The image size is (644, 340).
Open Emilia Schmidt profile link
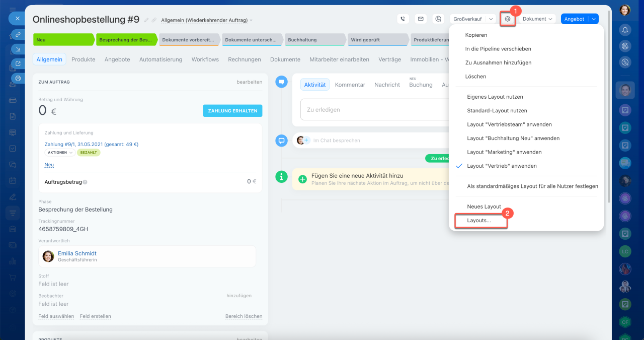coord(77,253)
